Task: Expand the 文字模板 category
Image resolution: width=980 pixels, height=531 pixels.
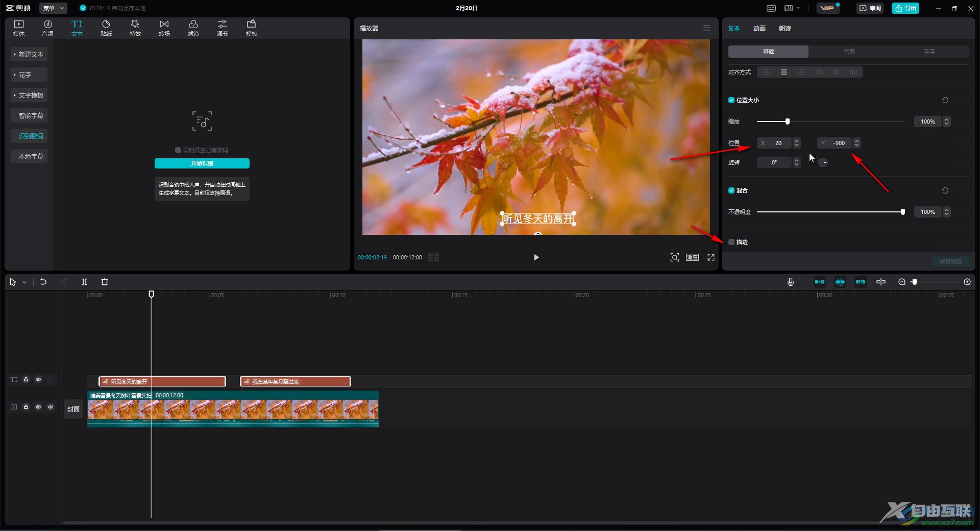Action: click(x=29, y=95)
